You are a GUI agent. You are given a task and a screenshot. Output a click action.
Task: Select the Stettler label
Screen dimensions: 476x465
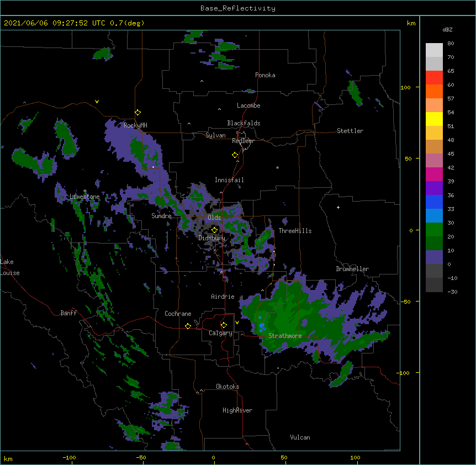350,131
